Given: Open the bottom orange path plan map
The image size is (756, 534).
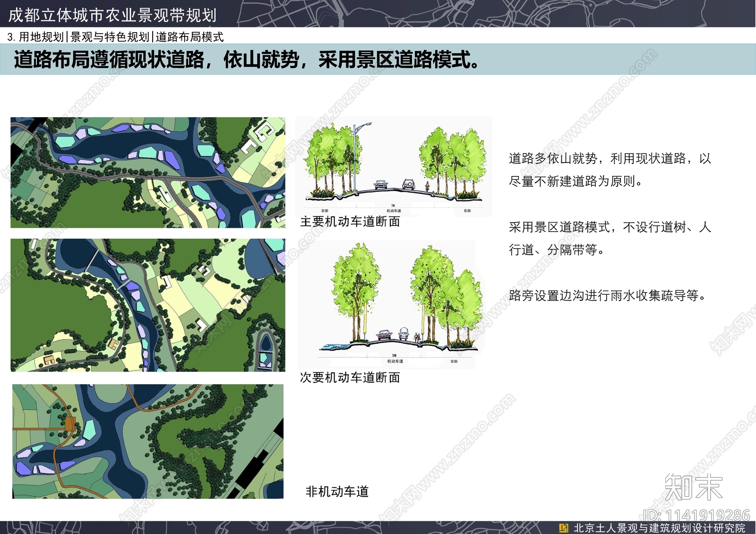Looking at the screenshot, I should pyautogui.click(x=148, y=441).
